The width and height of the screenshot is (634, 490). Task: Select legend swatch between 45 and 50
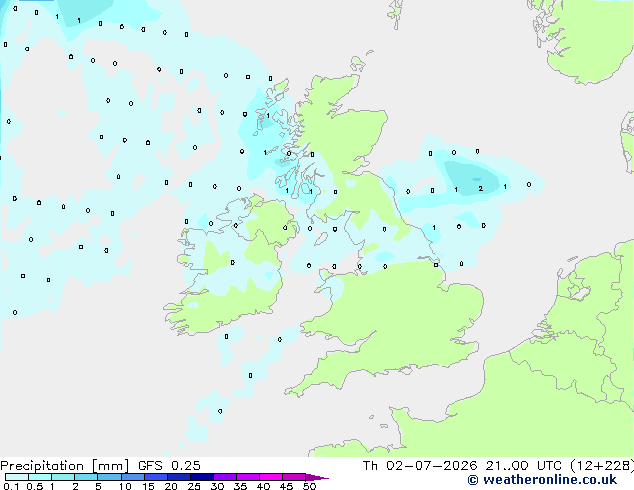pos(294,477)
